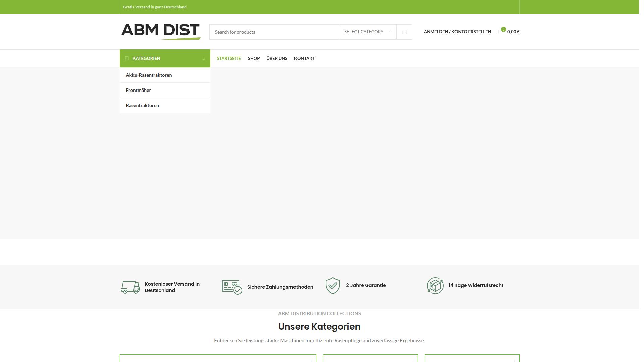Open the Kontakt page
Viewport: 644px width, 362px height.
(305, 58)
